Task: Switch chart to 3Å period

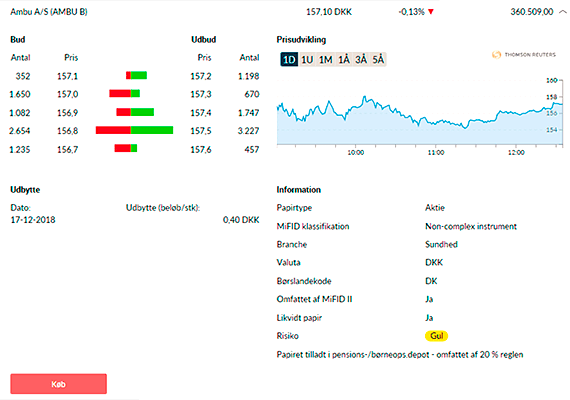Action: (361, 59)
